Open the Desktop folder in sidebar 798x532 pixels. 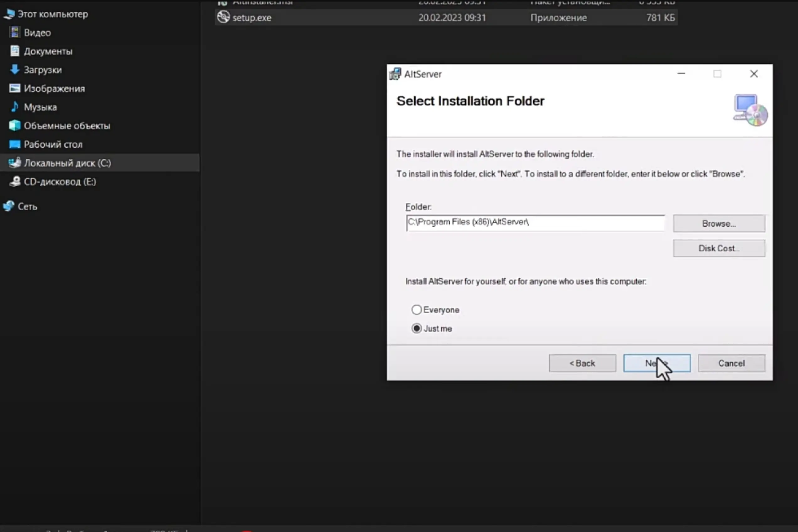53,145
